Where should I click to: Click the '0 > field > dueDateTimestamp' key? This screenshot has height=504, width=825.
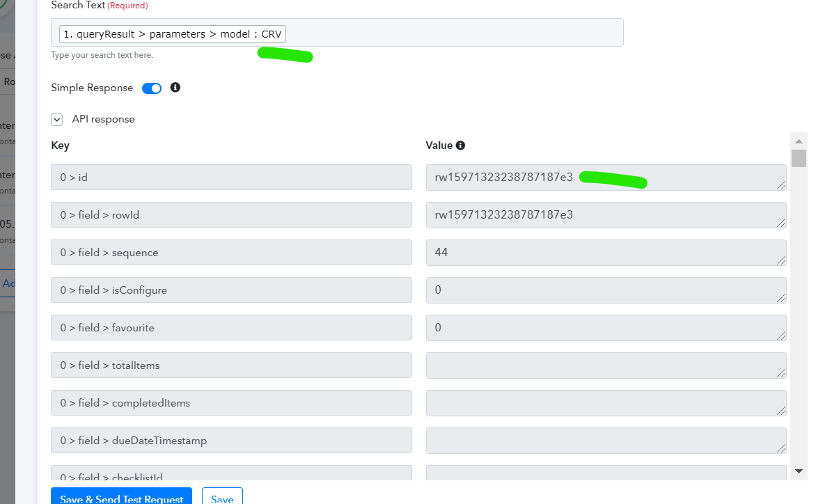(231, 441)
